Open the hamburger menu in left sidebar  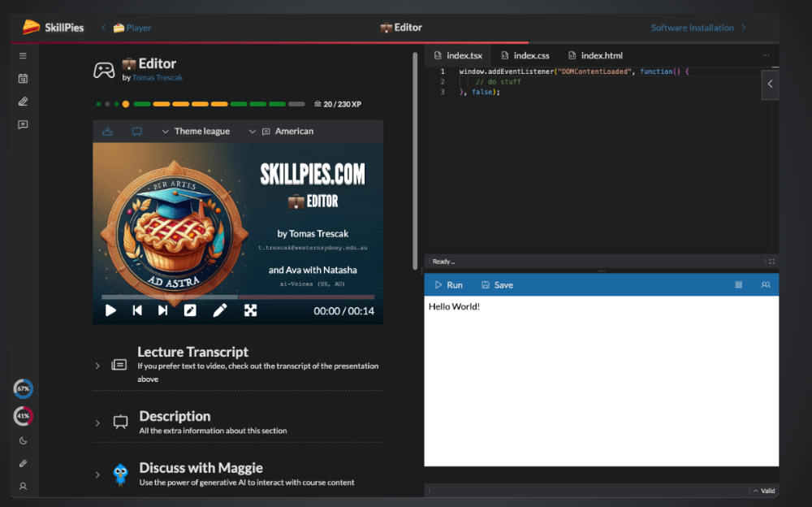23,56
